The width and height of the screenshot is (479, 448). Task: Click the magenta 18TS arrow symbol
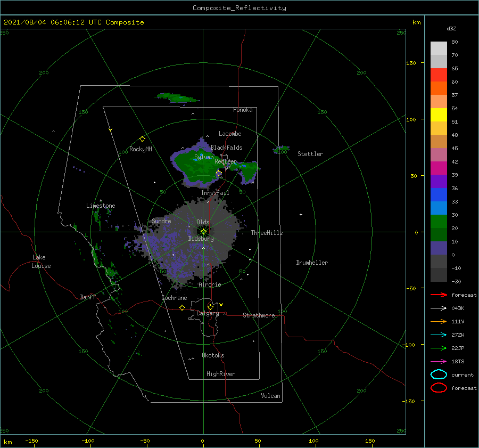[x=439, y=361]
